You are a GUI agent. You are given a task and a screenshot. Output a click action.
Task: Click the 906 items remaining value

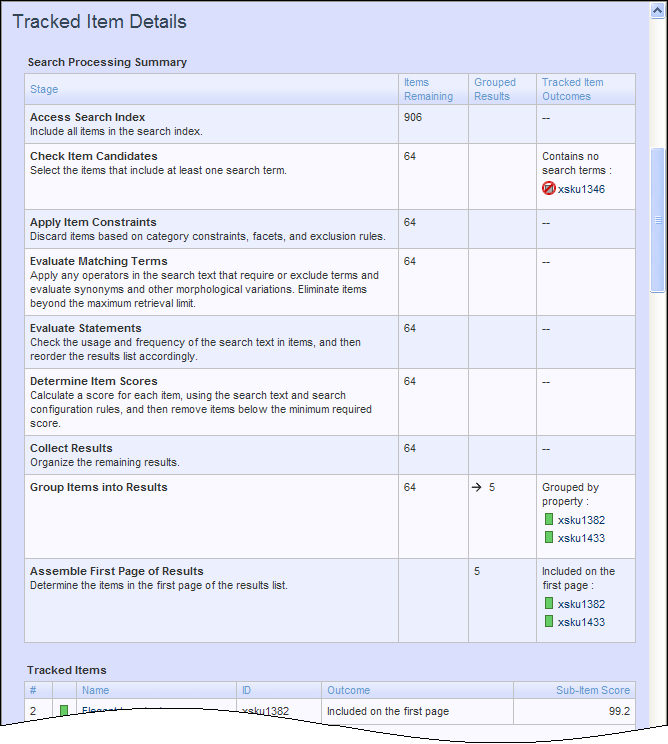413,117
